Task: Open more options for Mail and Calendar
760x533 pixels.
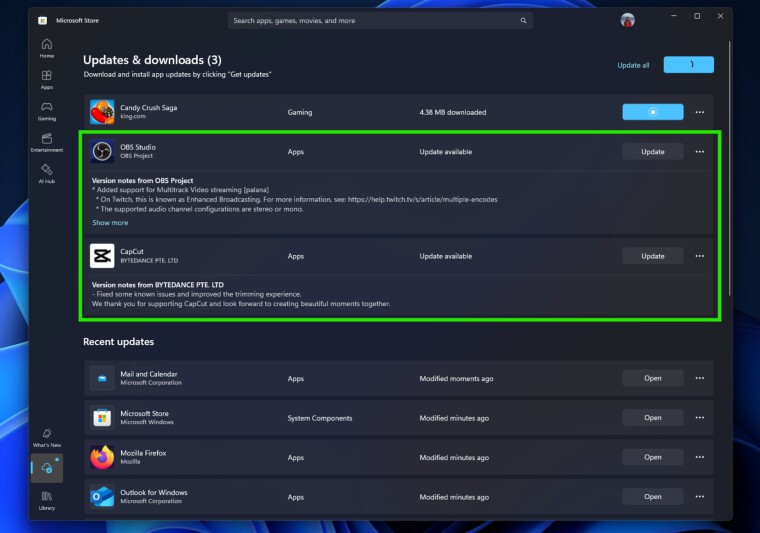Action: 699,378
